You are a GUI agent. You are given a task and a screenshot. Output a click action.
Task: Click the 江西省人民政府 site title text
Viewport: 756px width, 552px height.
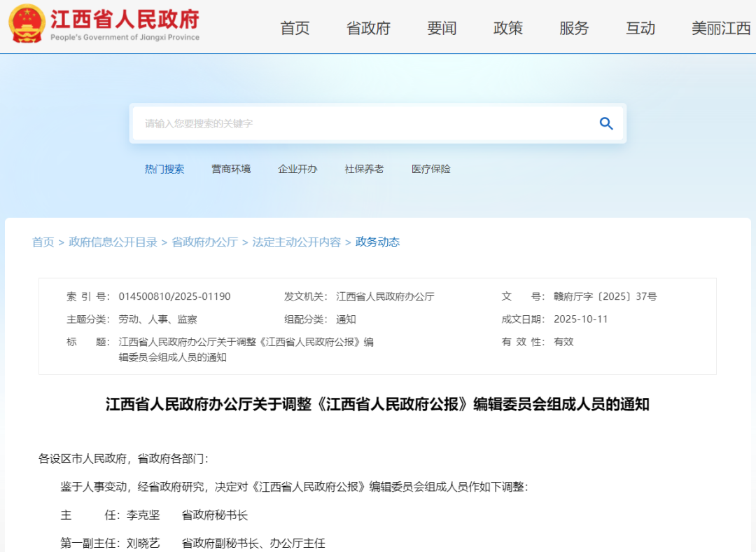125,20
